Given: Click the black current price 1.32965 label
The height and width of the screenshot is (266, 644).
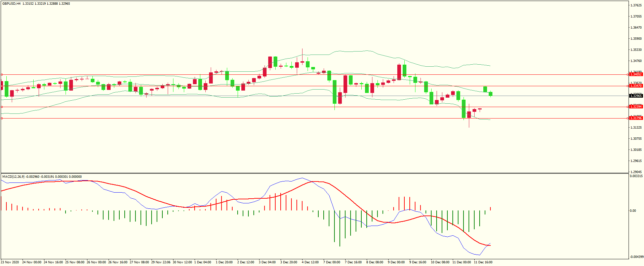Looking at the screenshot, I should (636, 96).
